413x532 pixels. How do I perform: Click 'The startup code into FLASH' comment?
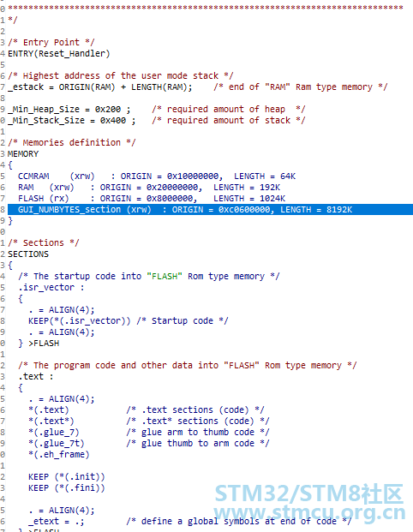coord(149,277)
